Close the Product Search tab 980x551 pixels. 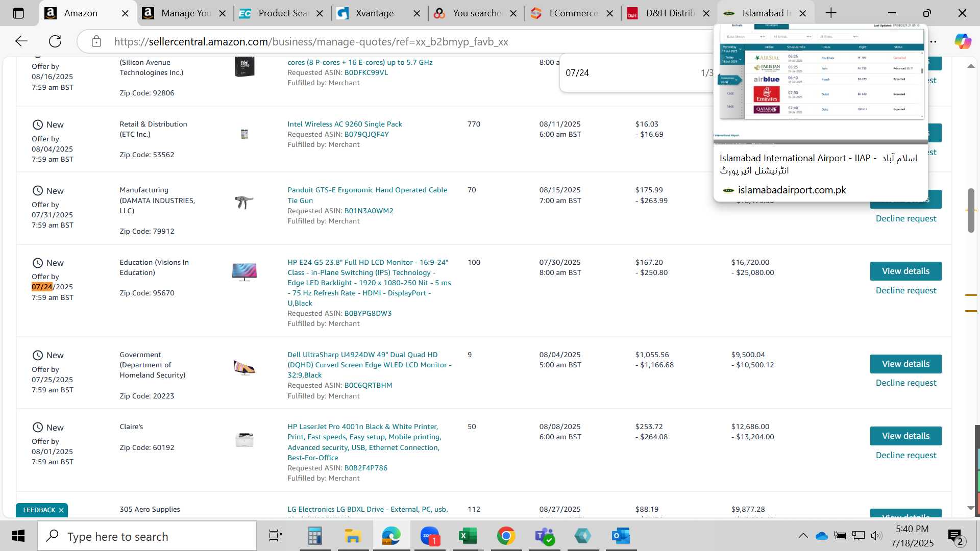320,13
